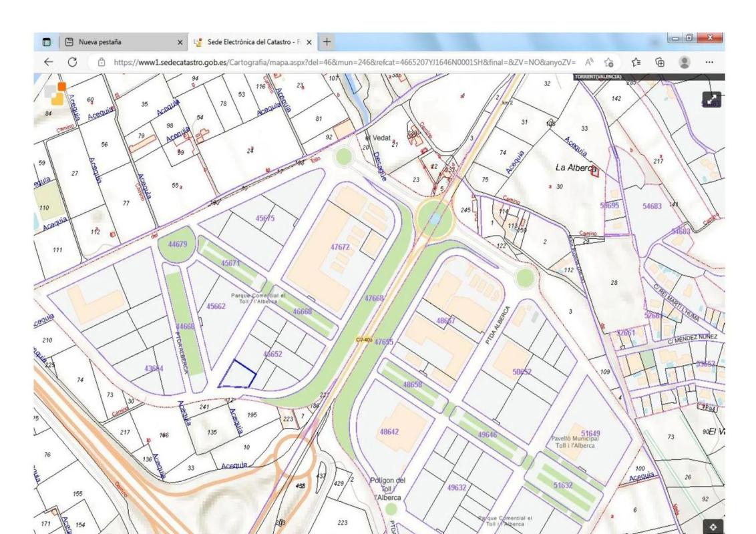
Task: Click the sedecatastro.gob.es address bar
Action: [x=334, y=62]
